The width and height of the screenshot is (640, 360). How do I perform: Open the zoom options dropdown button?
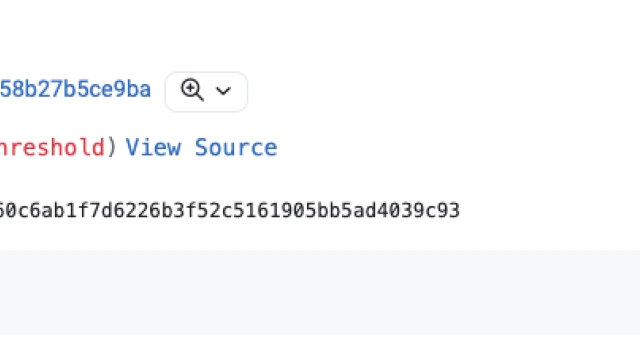pos(206,91)
